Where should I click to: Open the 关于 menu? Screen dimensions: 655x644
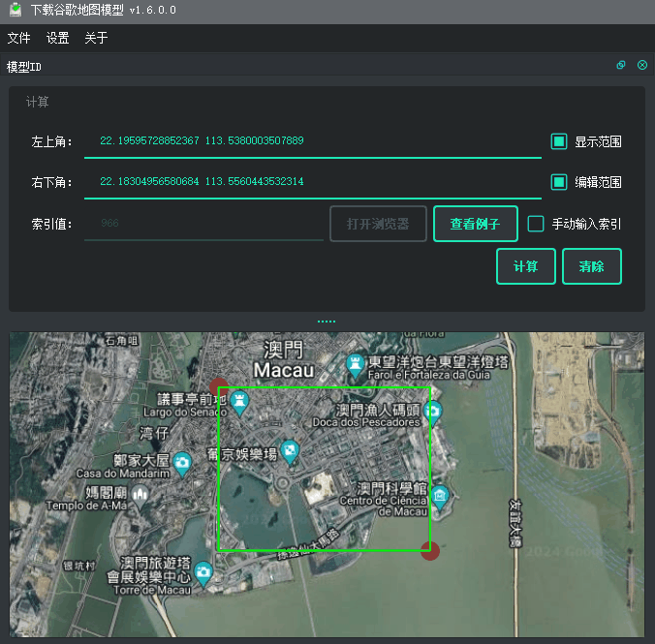pyautogui.click(x=96, y=38)
